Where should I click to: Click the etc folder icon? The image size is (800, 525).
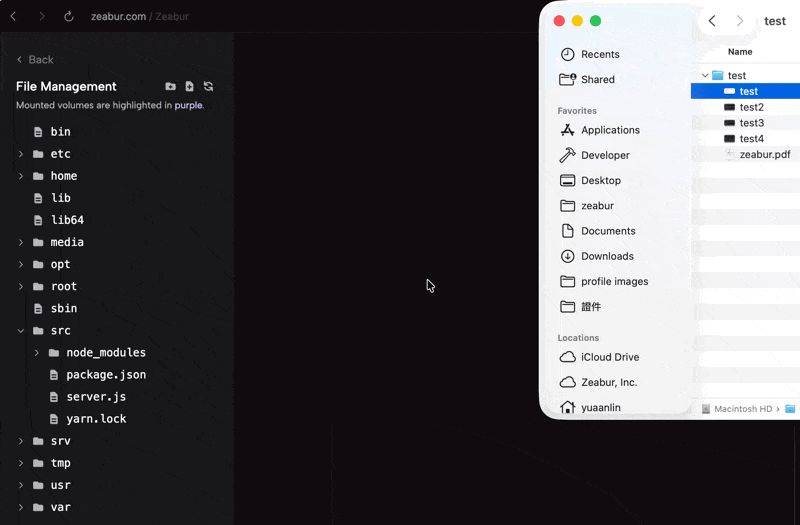pyautogui.click(x=38, y=154)
